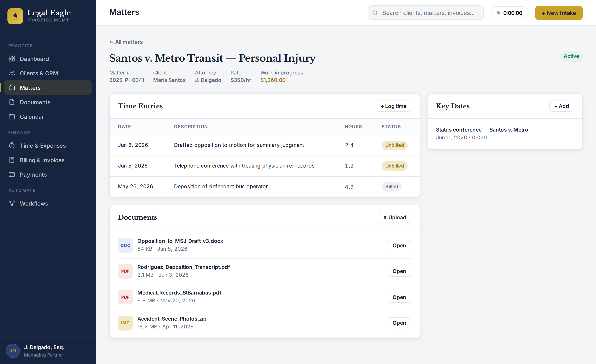Click attorney name J. Delgado in matter header
Image resolution: width=596 pixels, height=364 pixels.
click(208, 80)
